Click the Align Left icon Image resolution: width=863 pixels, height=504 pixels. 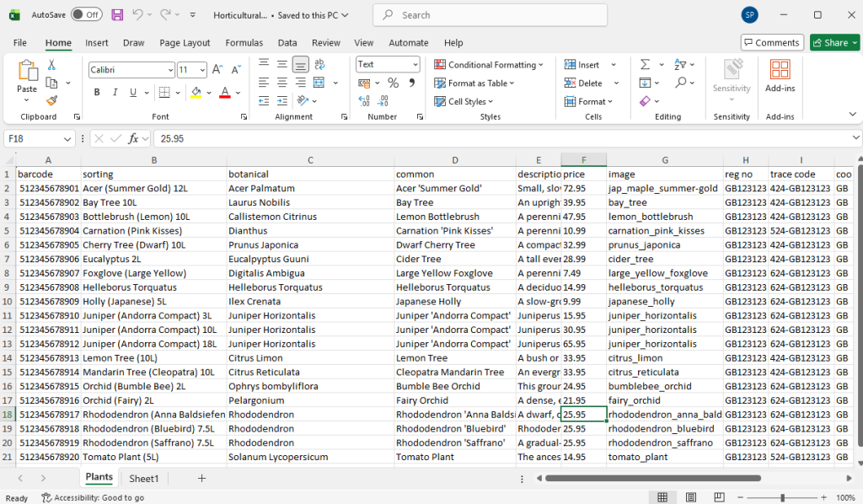(264, 83)
